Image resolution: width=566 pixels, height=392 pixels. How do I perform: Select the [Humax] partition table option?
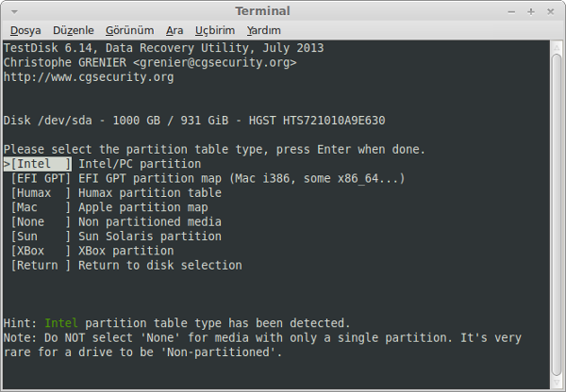[116, 192]
